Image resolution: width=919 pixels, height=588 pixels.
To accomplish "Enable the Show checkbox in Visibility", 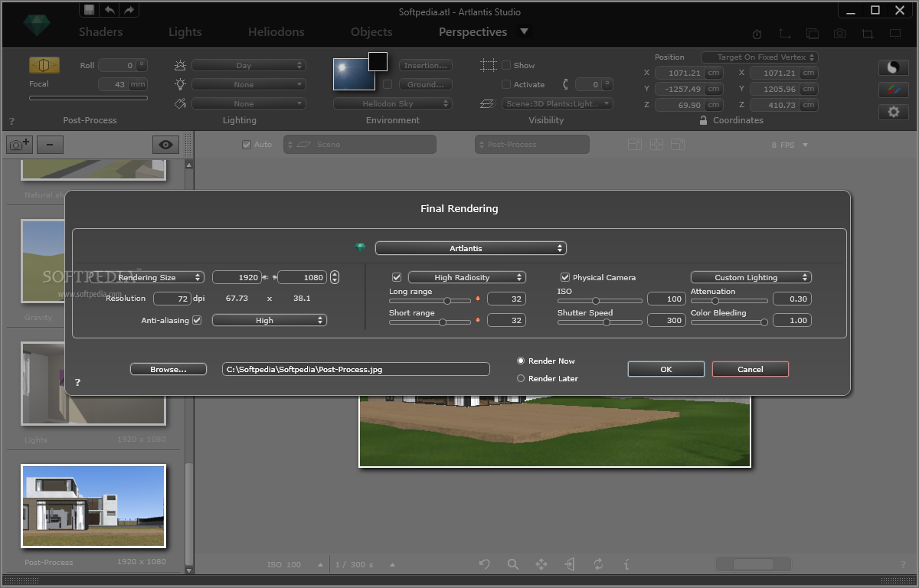I will point(506,65).
